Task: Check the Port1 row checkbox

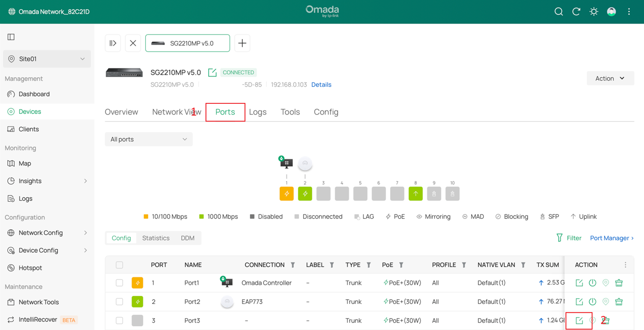Action: pos(119,283)
